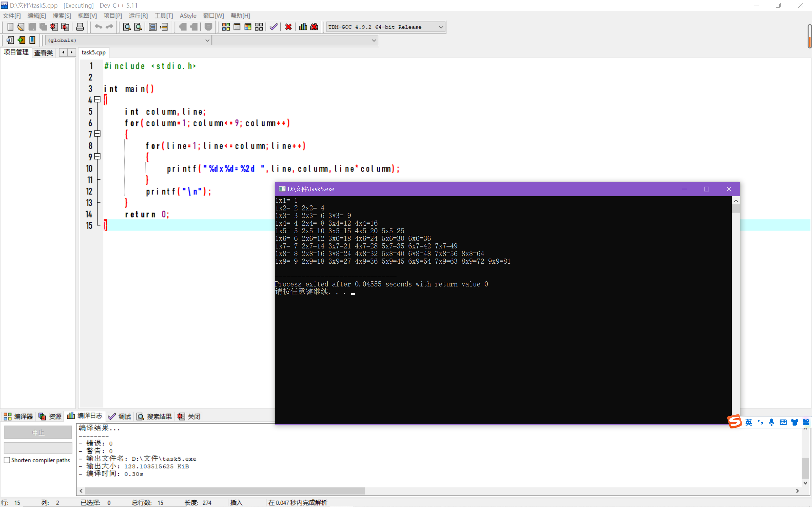Viewport: 812px width, 507px height.
Task: Switch to the 调试 tab
Action: point(120,416)
